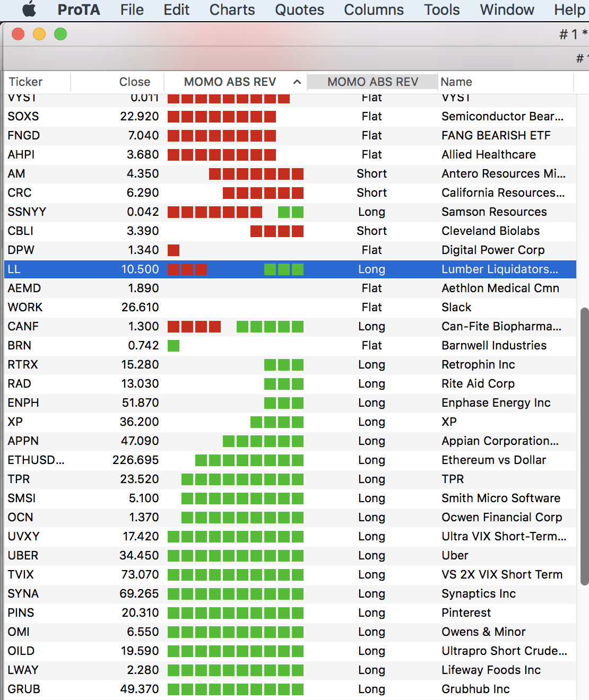Select the UBER ticker cell

[x=23, y=556]
